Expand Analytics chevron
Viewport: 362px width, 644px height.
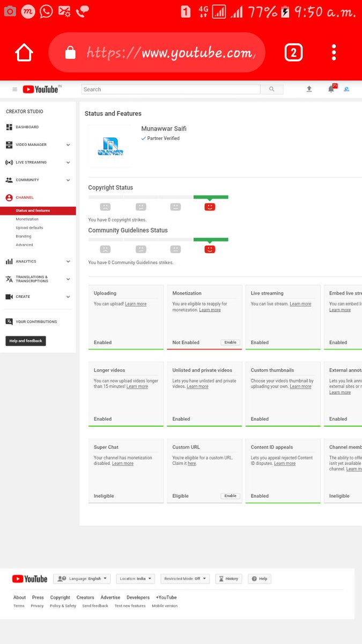[x=68, y=261]
